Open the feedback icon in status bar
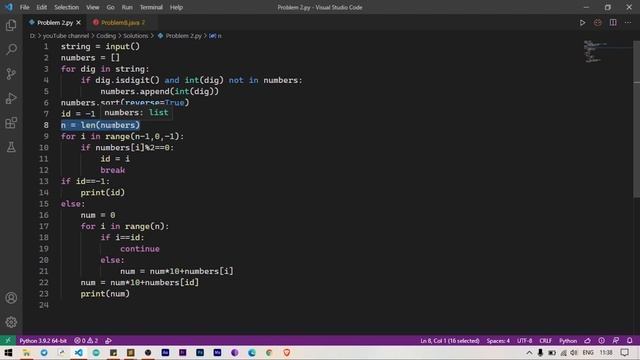 tap(616, 340)
